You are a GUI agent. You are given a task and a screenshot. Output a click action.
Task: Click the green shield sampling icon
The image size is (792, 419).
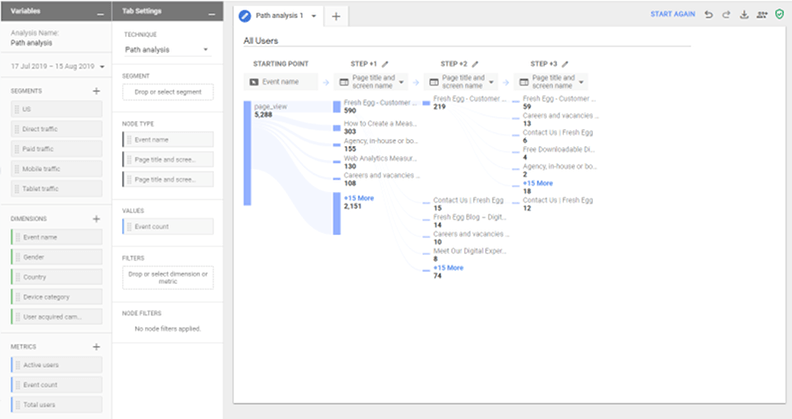tap(779, 14)
